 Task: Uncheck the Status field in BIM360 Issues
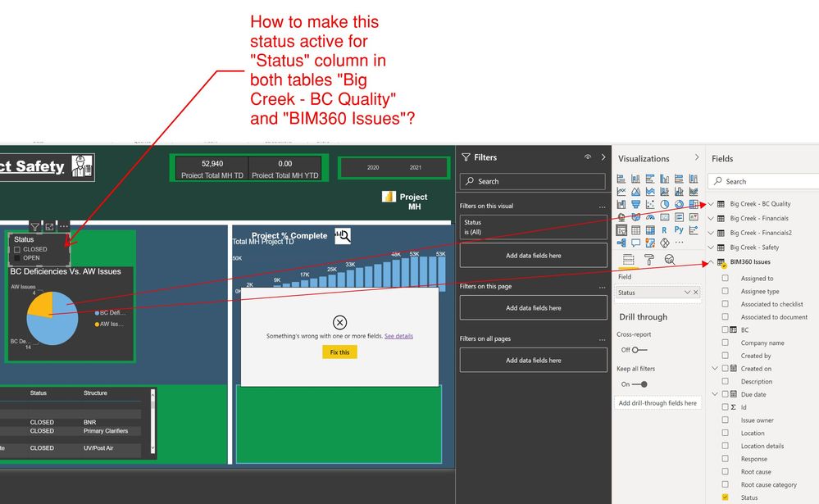(x=725, y=497)
